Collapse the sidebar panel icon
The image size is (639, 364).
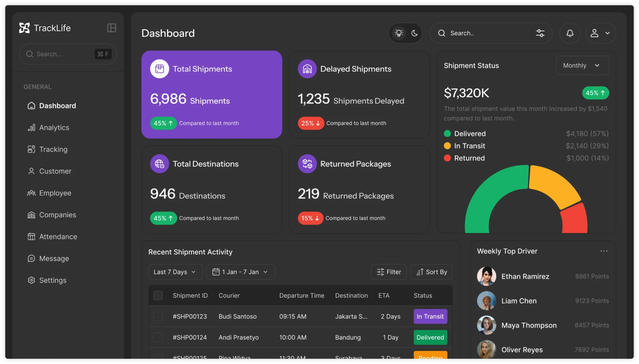(111, 28)
